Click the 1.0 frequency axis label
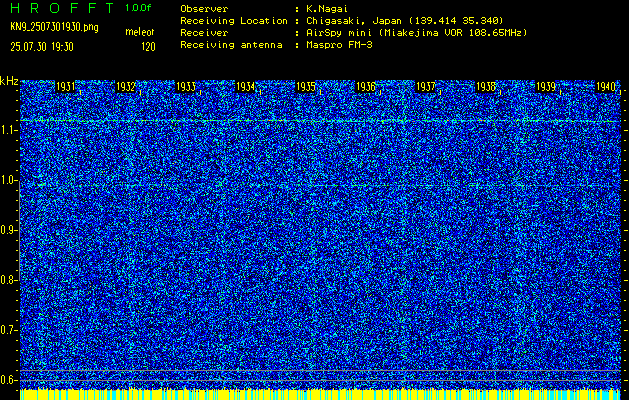The width and height of the screenshot is (629, 400). [7, 181]
